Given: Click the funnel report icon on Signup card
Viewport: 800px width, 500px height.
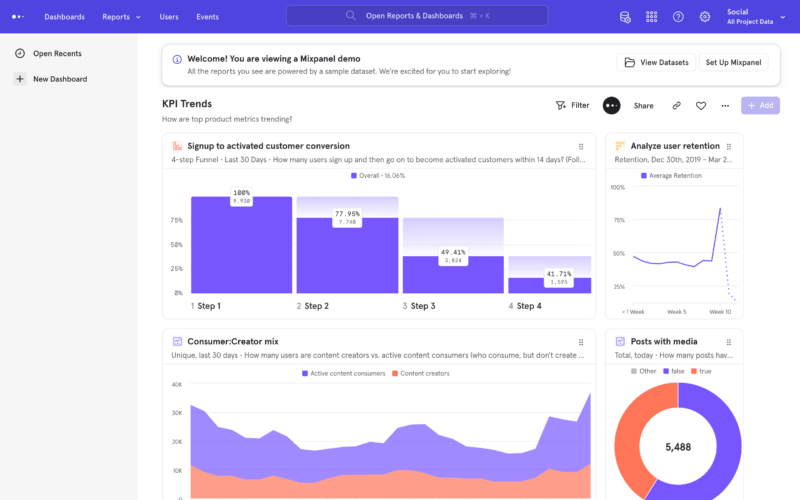Looking at the screenshot, I should pos(177,146).
